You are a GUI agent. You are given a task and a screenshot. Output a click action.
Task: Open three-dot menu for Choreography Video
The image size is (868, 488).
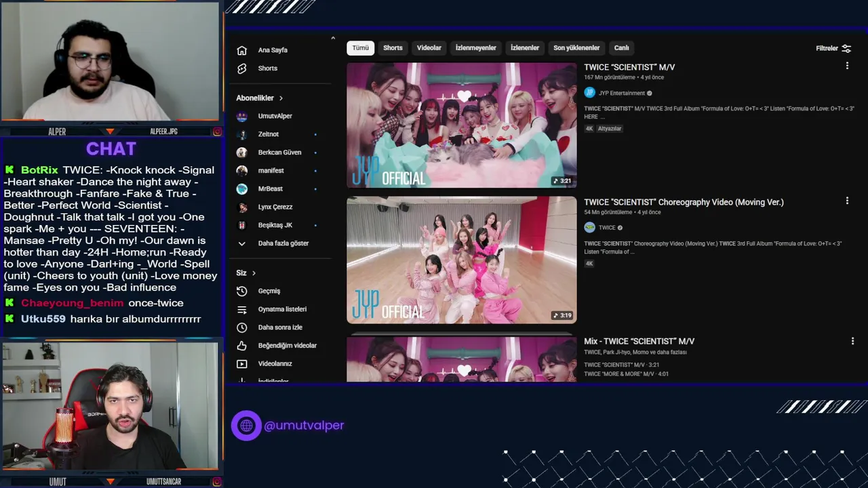click(x=847, y=201)
